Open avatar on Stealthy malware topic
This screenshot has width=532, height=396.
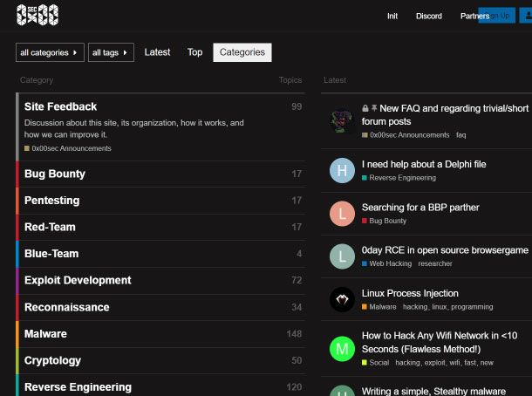342,391
